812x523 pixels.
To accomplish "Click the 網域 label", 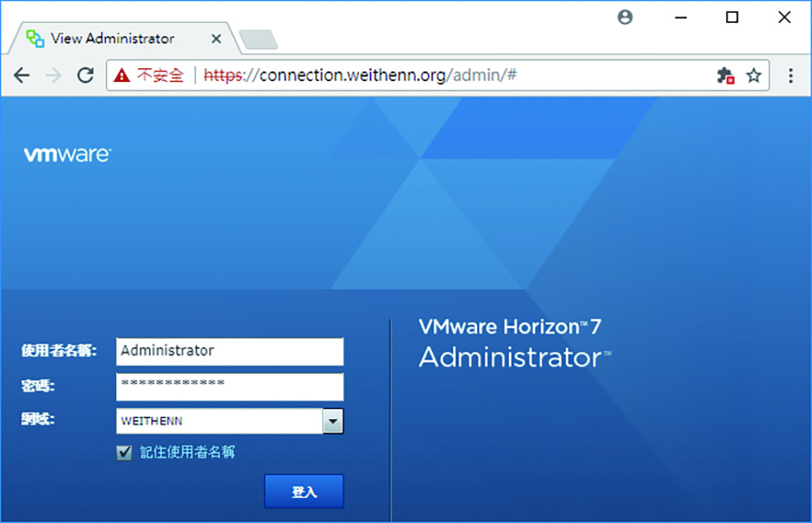I will pyautogui.click(x=38, y=419).
